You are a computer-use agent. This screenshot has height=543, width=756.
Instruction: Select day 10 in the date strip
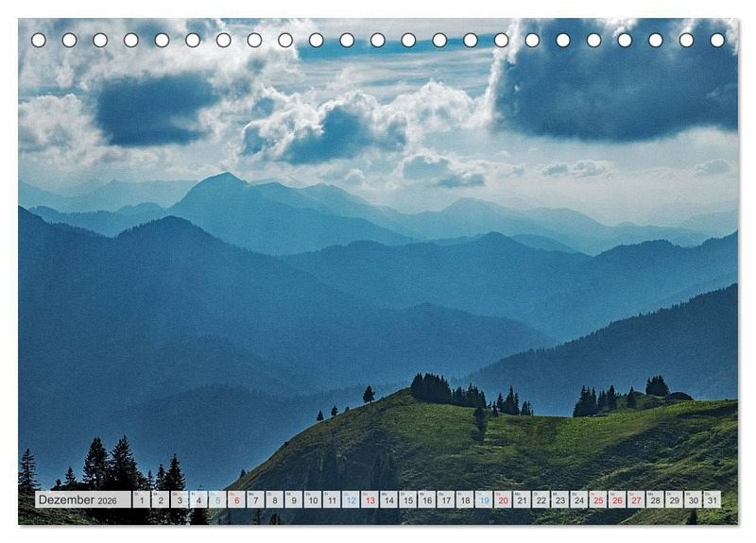(x=313, y=500)
